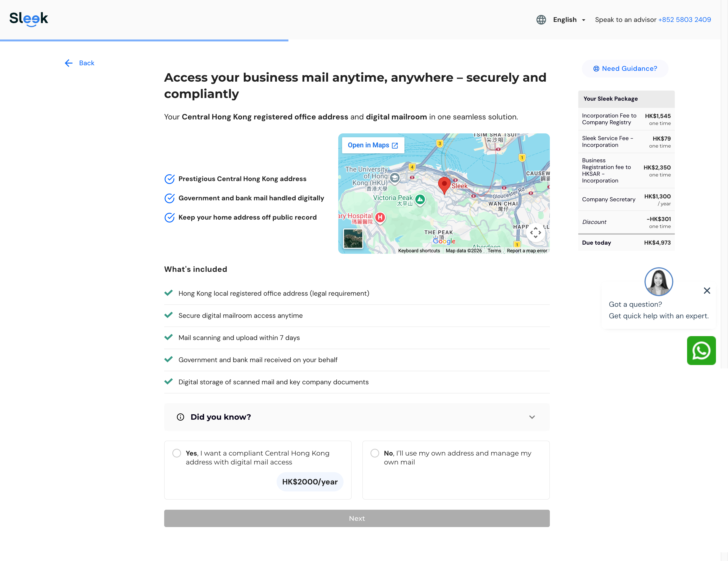Image resolution: width=728 pixels, height=561 pixels.
Task: Click Mail scanning and upload within 7 days
Action: pyautogui.click(x=239, y=338)
